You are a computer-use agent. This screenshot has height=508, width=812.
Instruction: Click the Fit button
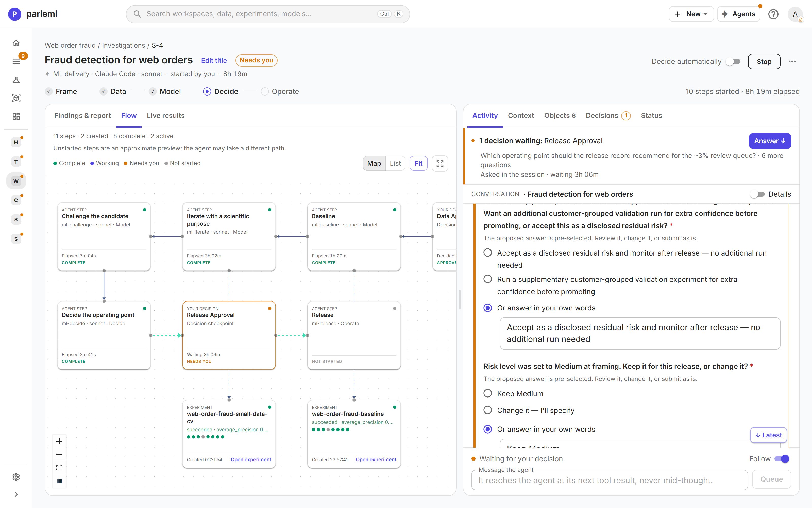pos(418,163)
